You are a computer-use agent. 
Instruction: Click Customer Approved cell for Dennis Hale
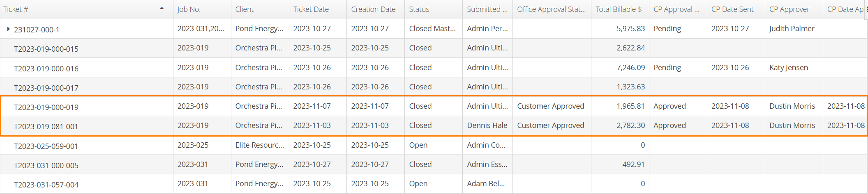551,126
